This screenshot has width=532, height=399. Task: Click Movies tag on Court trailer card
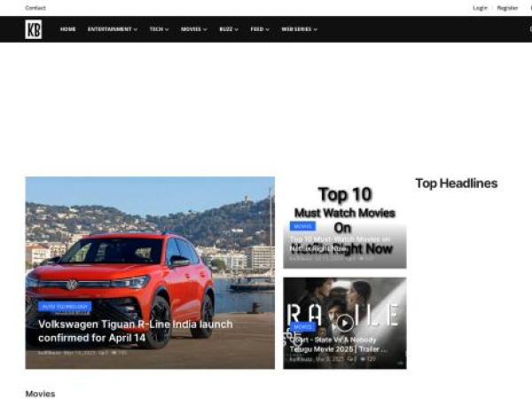click(302, 326)
